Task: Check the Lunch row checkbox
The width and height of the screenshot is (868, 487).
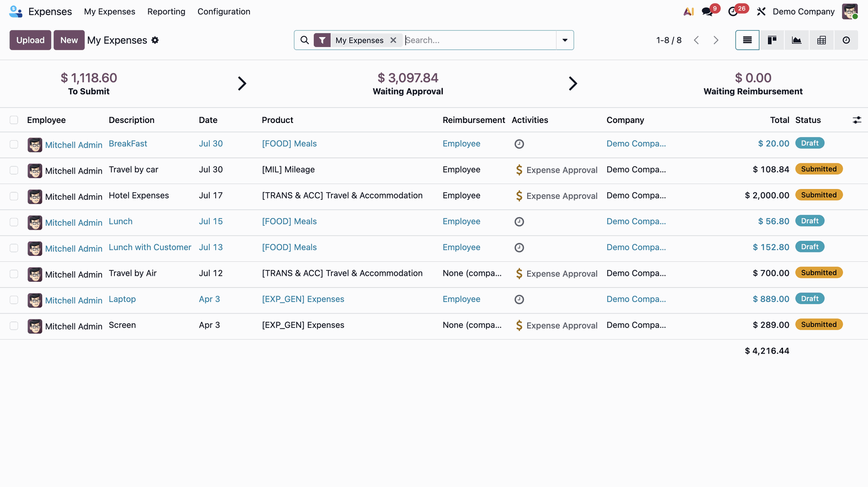Action: (x=14, y=222)
